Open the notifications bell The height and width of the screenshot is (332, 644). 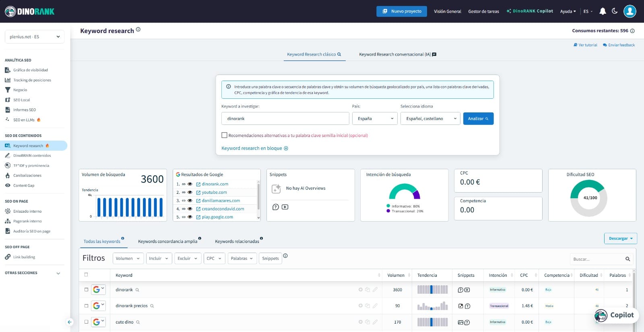pyautogui.click(x=603, y=11)
